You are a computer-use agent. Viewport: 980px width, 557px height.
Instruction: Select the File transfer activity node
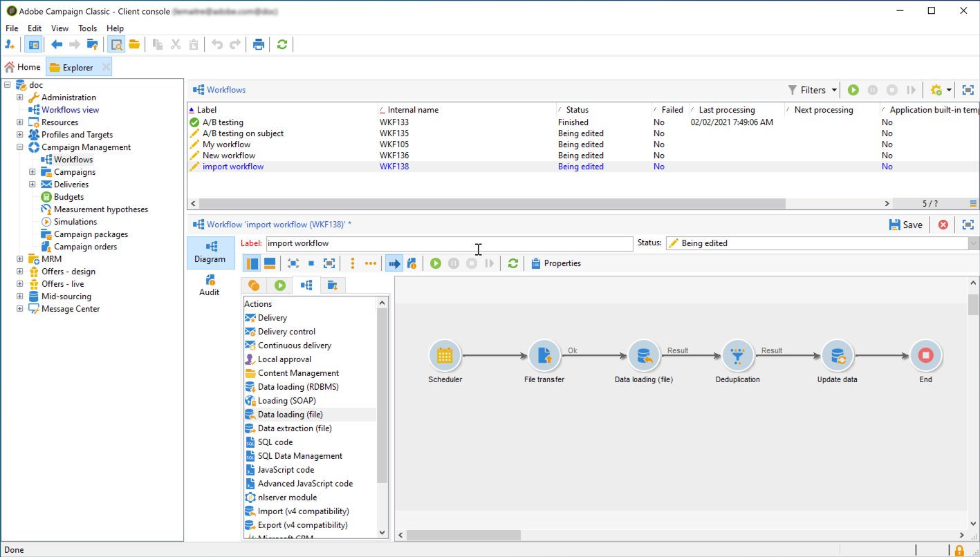[x=544, y=356]
